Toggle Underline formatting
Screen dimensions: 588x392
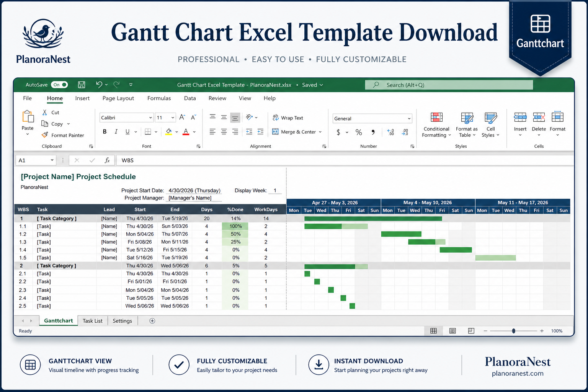tap(127, 132)
